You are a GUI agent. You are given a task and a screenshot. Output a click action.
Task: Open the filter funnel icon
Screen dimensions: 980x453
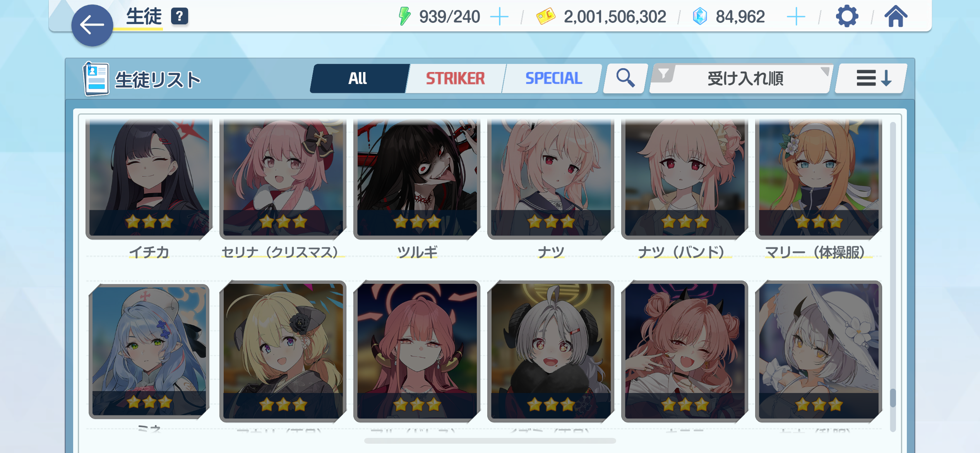663,74
